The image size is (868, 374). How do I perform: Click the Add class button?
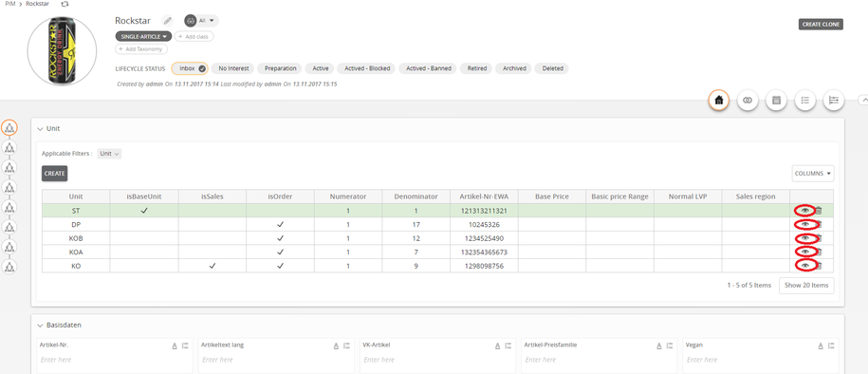point(194,36)
